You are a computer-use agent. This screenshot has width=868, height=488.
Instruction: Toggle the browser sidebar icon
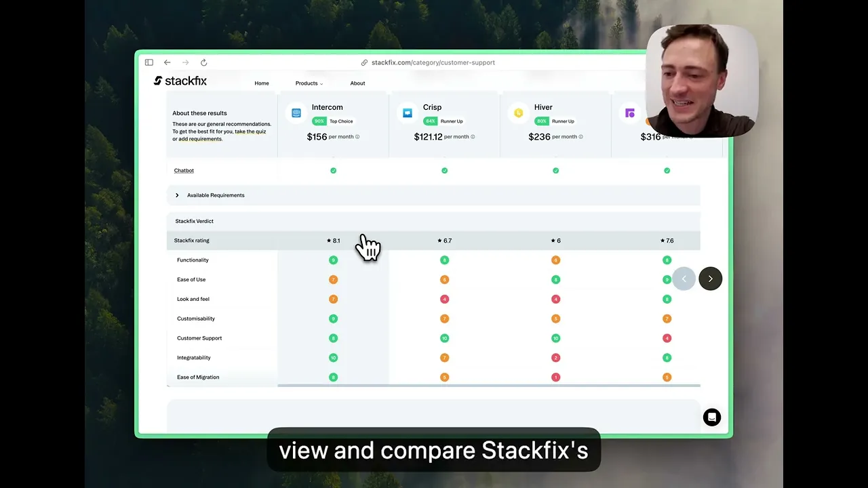coord(149,62)
